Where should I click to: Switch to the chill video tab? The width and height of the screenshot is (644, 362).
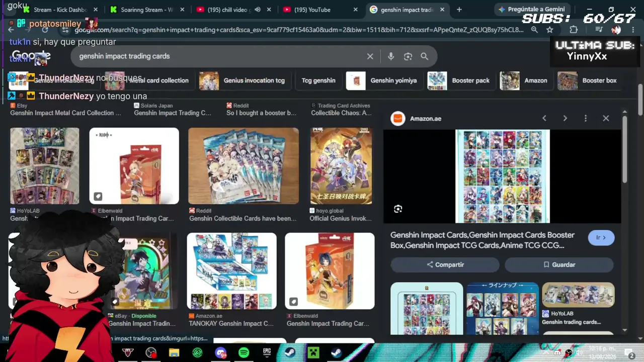(x=233, y=10)
